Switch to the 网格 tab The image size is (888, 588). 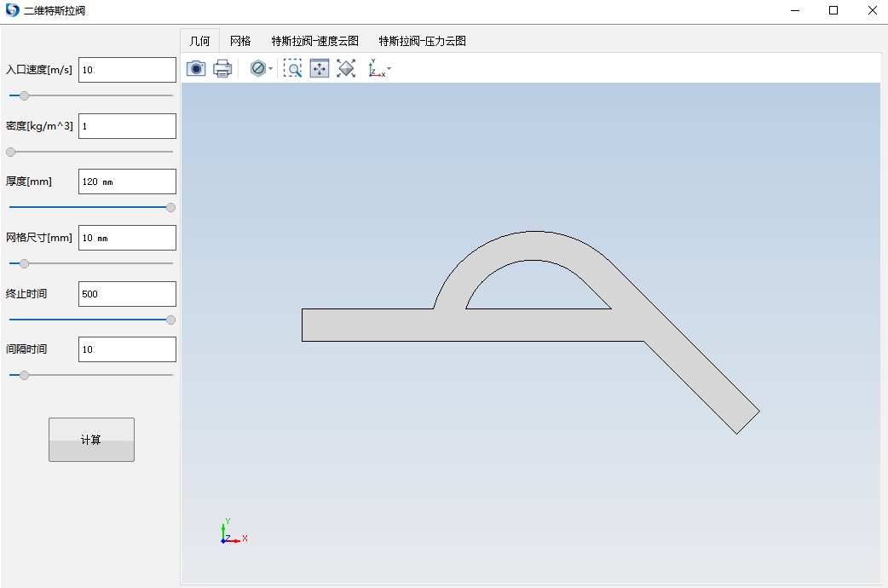pos(240,41)
